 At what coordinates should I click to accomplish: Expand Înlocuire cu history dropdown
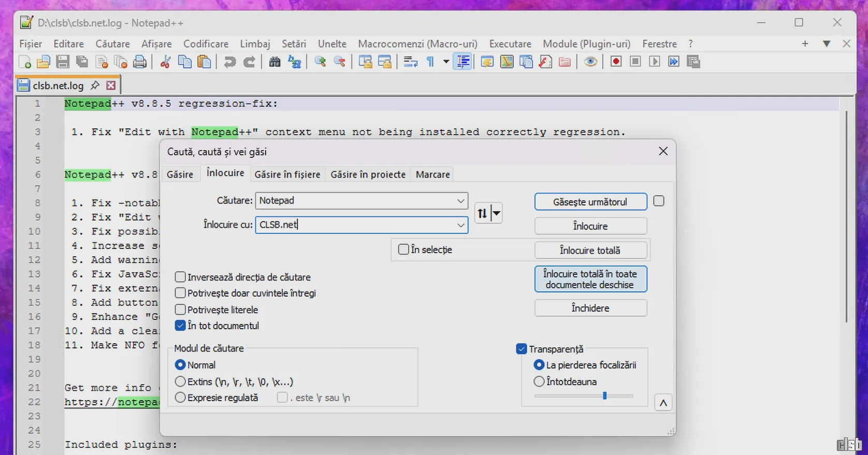[x=460, y=225]
